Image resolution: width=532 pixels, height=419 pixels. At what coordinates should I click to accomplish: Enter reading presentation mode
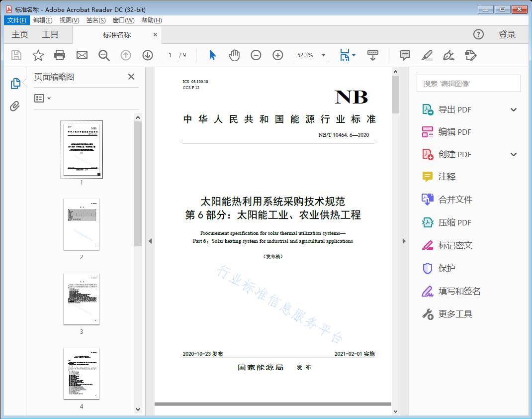[x=373, y=55]
